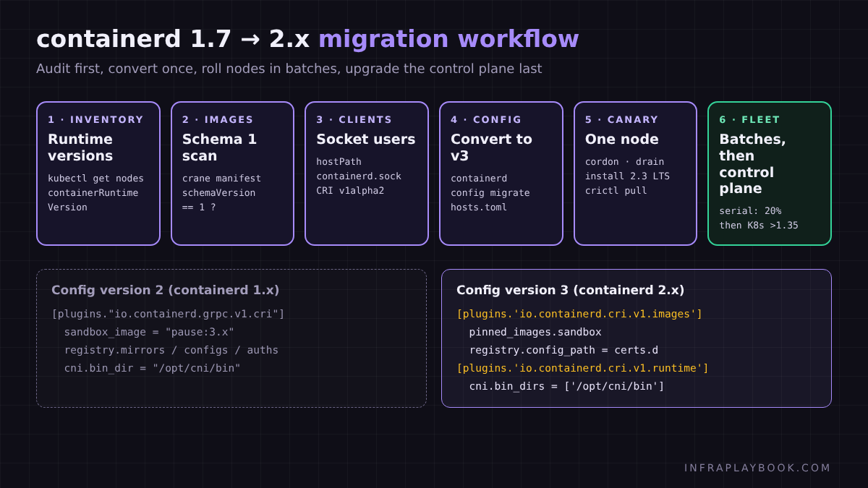
Task: Select the '4 · CONFIG' step label
Action: pos(486,119)
